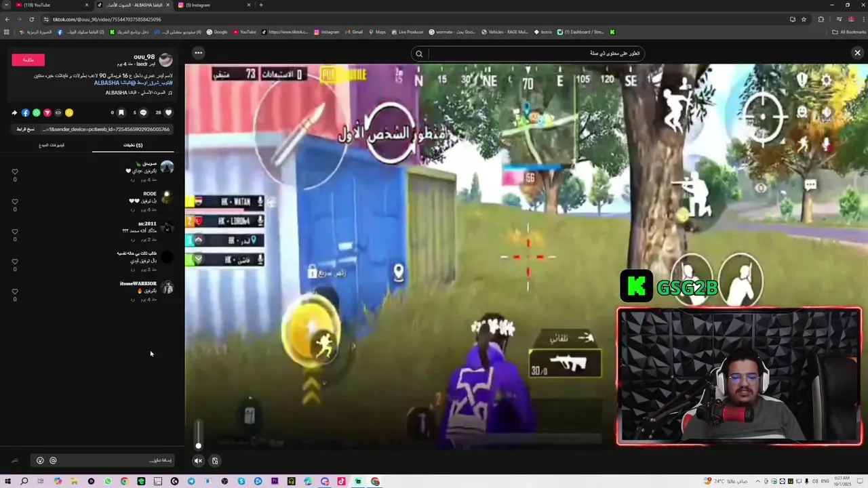Open WhatsApp from the taskbar
This screenshot has height=488, width=868.
pos(108,481)
